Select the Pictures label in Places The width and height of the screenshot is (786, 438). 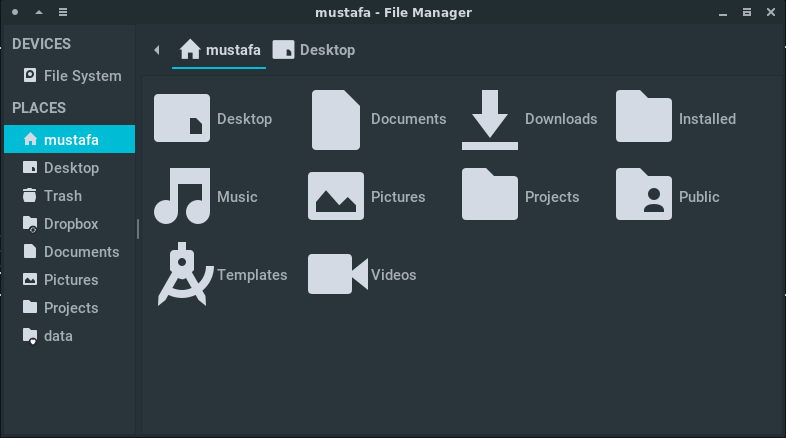tap(71, 280)
